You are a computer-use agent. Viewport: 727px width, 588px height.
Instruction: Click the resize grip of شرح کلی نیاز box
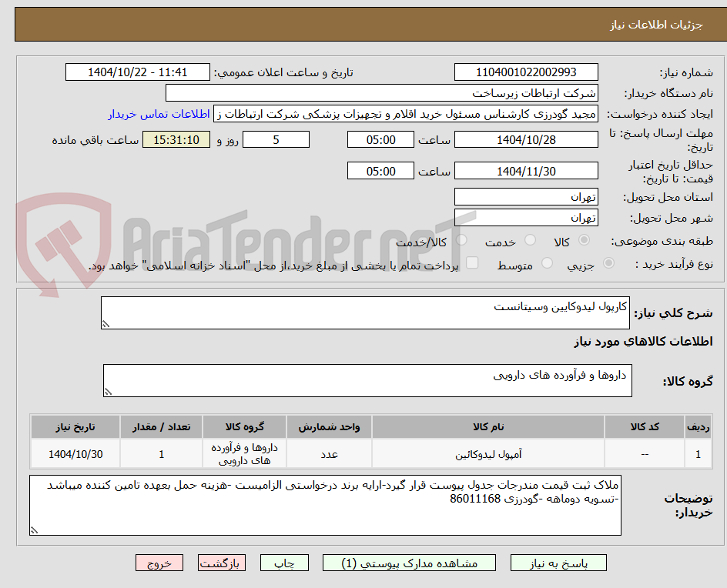point(106,324)
